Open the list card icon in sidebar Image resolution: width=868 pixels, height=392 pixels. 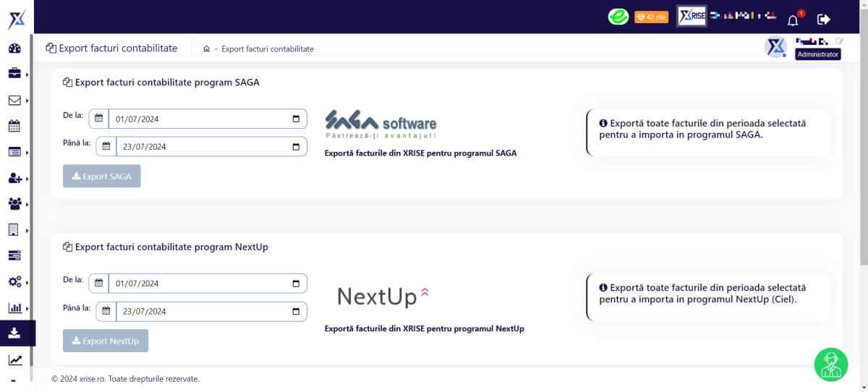click(x=14, y=152)
